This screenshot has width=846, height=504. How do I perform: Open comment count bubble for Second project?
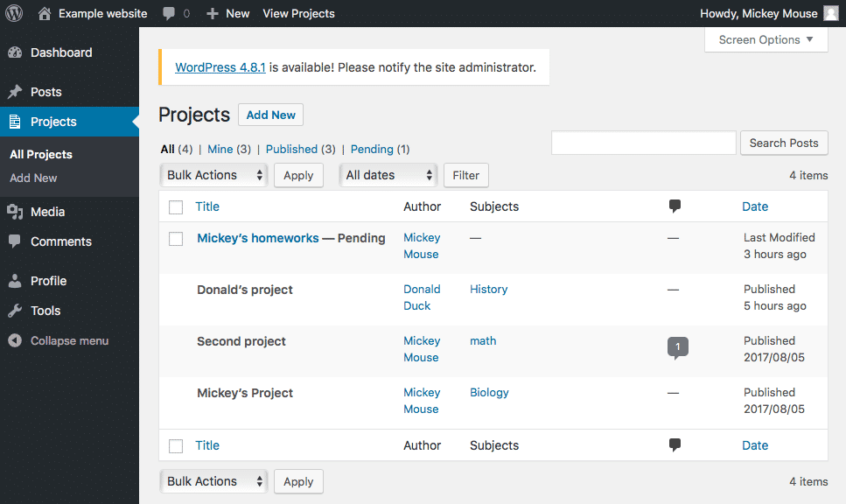pyautogui.click(x=678, y=348)
